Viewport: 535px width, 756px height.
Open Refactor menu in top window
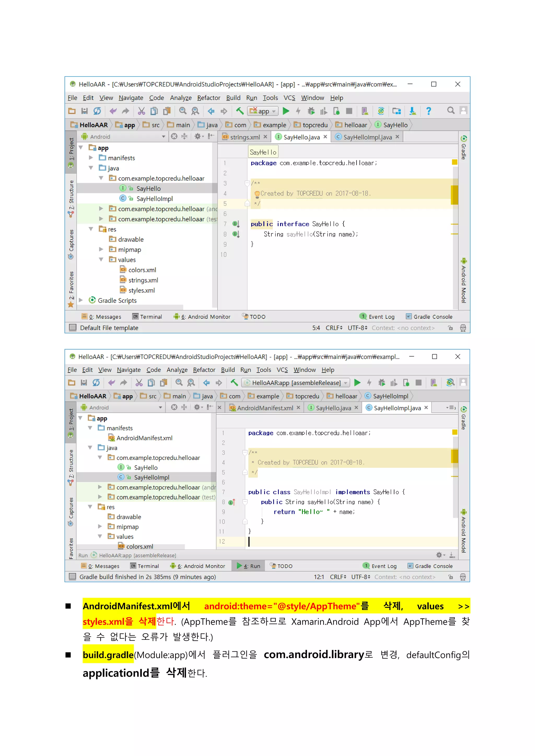click(x=208, y=98)
